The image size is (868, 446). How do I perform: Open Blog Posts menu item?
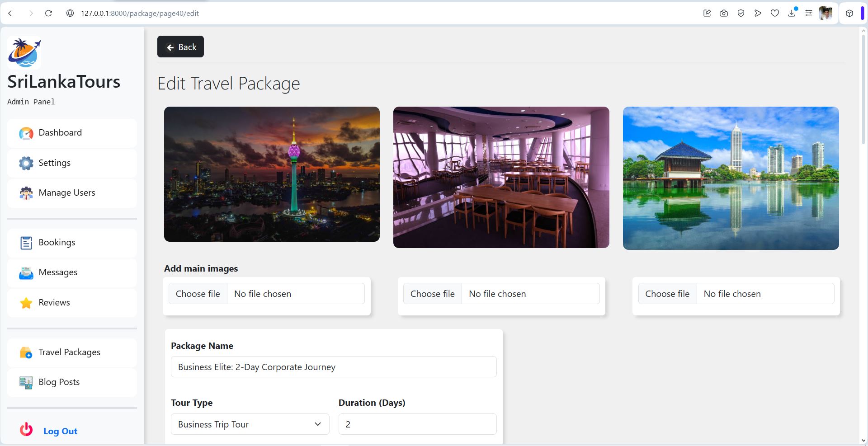pos(72,382)
